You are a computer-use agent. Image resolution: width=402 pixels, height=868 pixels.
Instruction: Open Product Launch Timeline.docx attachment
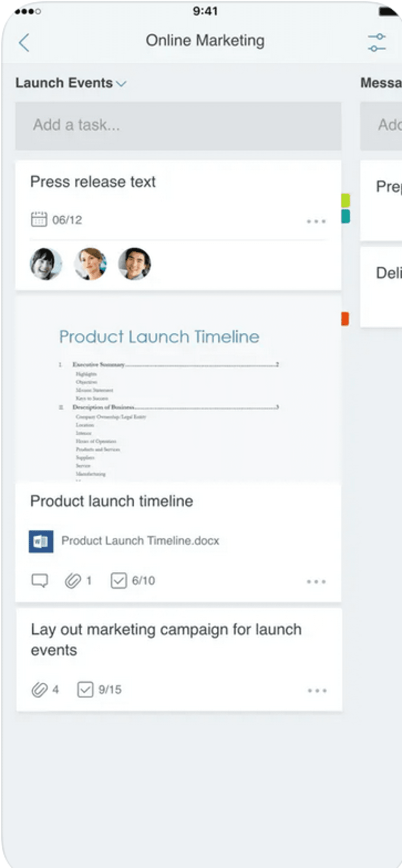point(140,541)
